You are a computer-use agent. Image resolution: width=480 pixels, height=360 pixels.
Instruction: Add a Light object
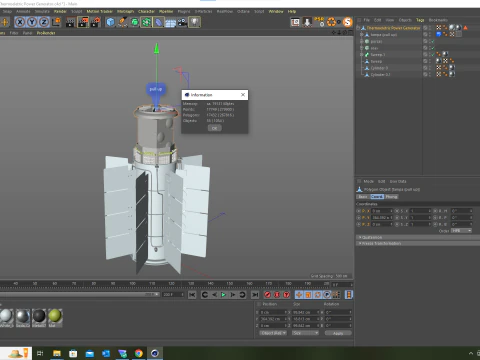coord(194,22)
